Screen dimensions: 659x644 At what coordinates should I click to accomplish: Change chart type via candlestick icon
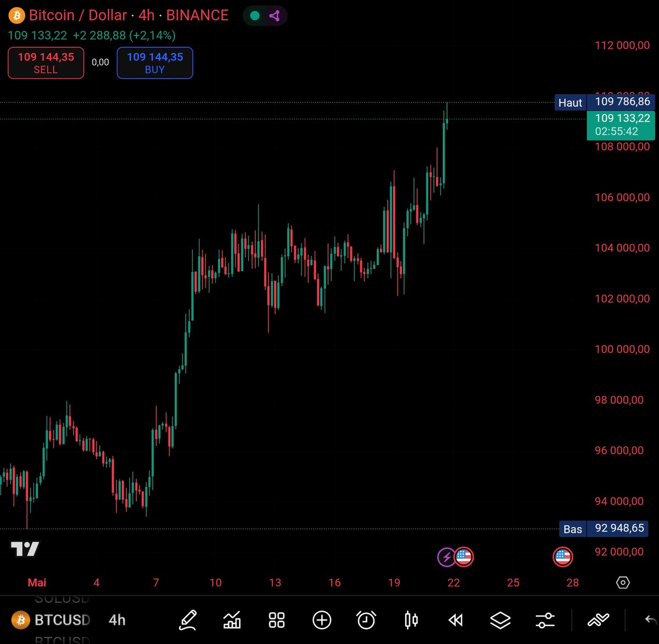coord(411,620)
